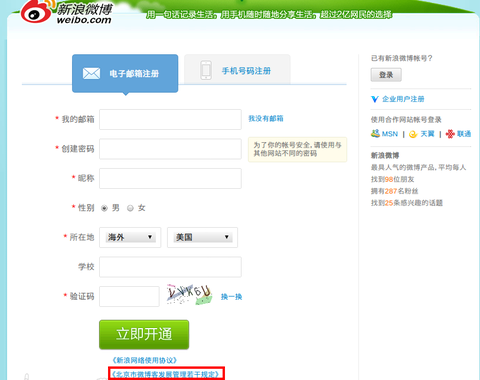Open the 美国 country dropdown

[x=202, y=237]
